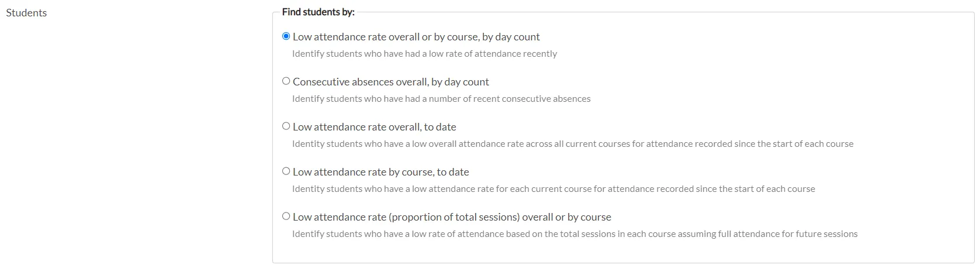Click the 'assuming full attendance for future sessions' description
980x268 pixels.
point(575,234)
